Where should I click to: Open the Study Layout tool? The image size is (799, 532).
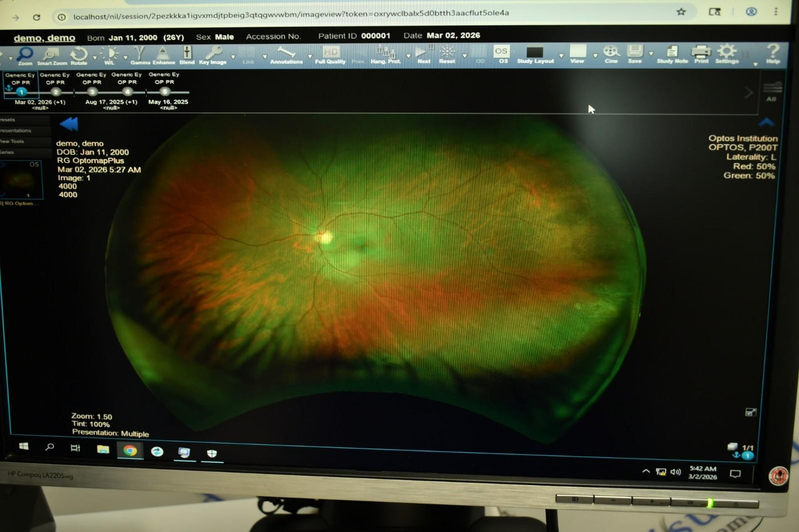[535, 55]
